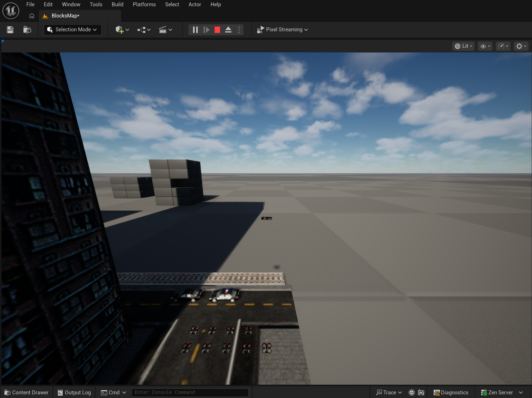Open viewport settings gear menu

tap(521, 46)
